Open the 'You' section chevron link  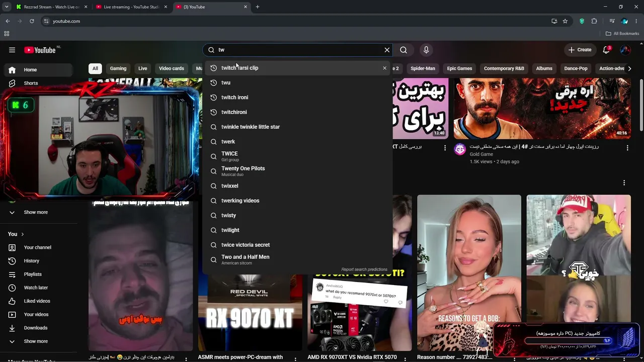pyautogui.click(x=16, y=234)
